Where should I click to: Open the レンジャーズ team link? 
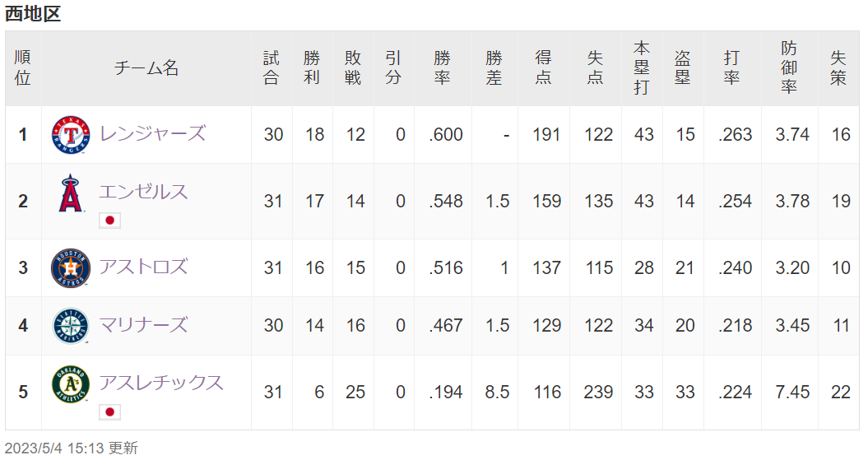point(153,133)
